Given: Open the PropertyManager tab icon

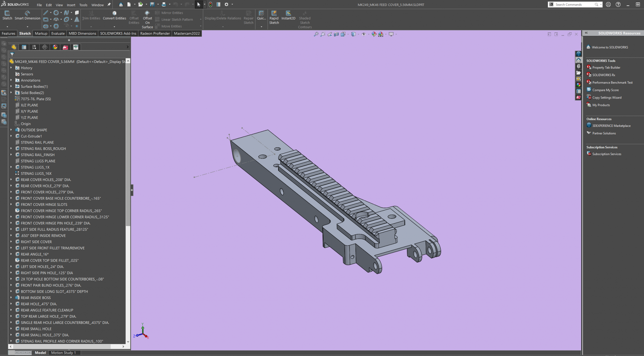Looking at the screenshot, I should point(24,47).
